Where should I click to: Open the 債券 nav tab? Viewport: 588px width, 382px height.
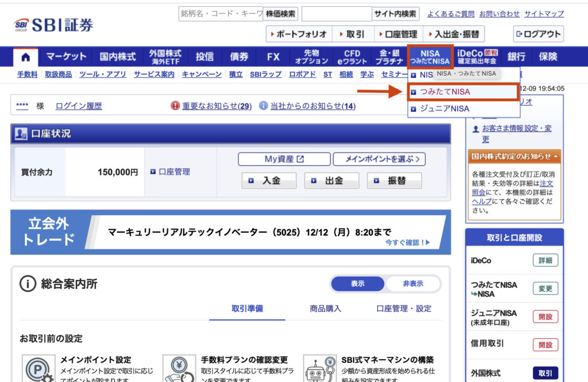coord(239,57)
